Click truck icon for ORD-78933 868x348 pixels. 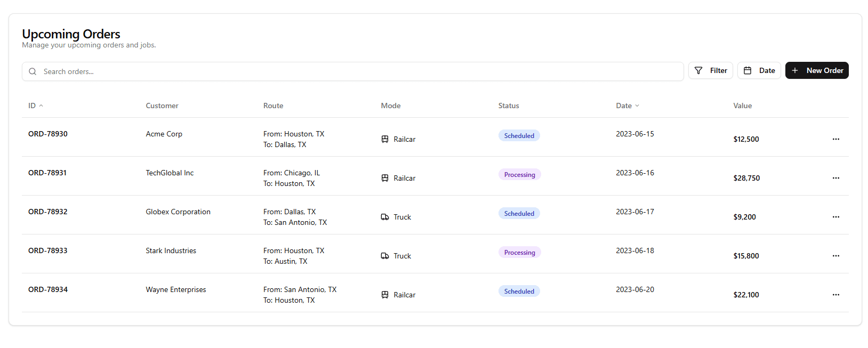[x=385, y=256]
